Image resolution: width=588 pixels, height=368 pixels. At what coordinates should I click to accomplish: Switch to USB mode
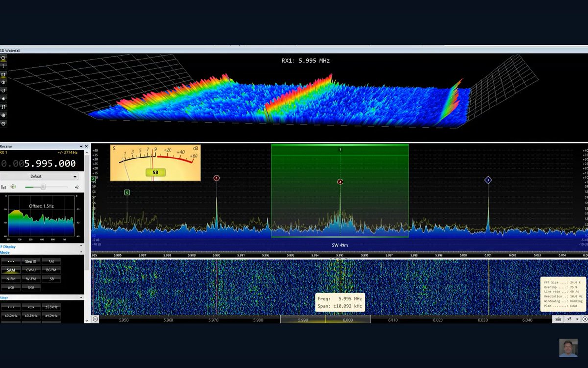tap(11, 288)
